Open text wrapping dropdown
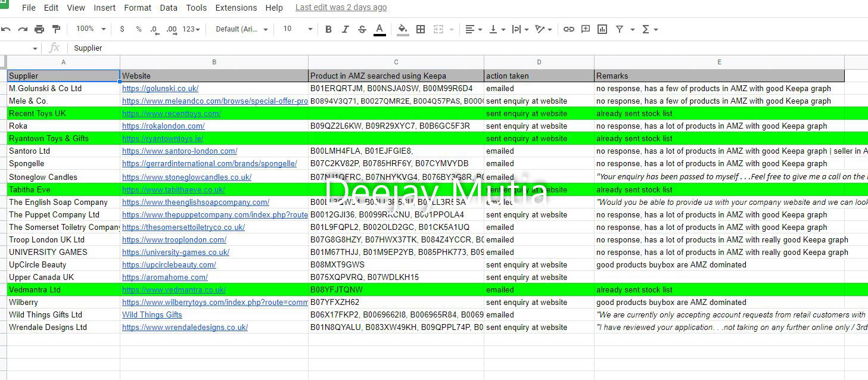Screen dimensions: 868x380 coord(519,29)
